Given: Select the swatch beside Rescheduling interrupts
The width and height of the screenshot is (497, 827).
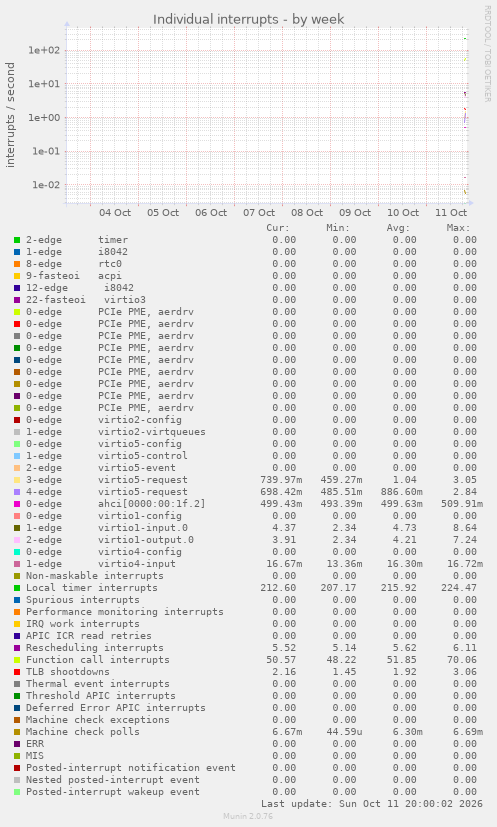Looking at the screenshot, I should (17, 648).
